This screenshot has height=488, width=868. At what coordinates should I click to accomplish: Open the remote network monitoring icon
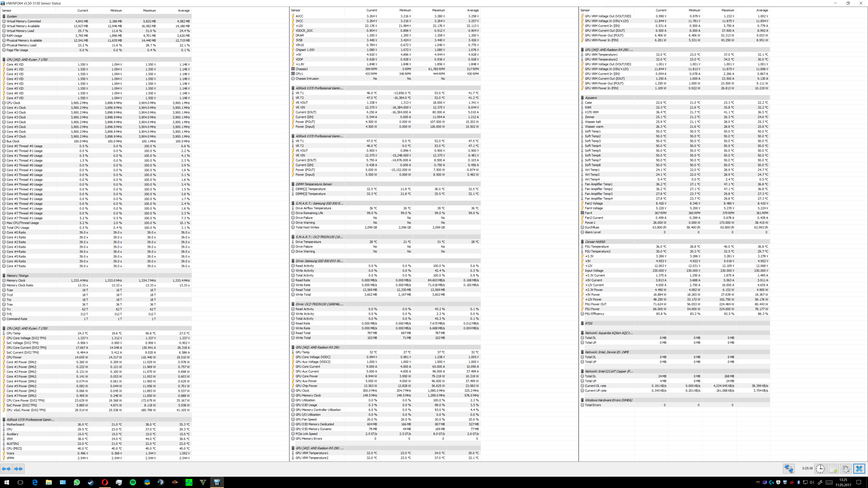click(x=788, y=469)
